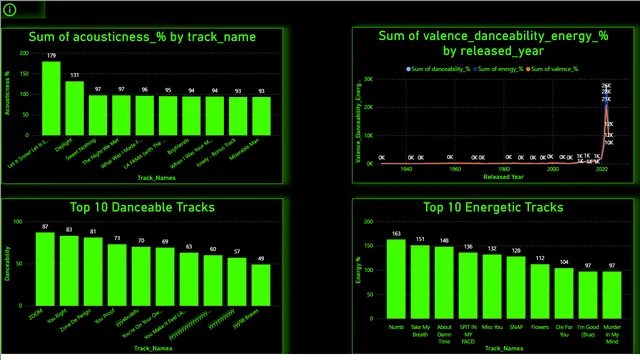Select the ZOOM bar valued 87
The height and width of the screenshot is (360, 640).
pyautogui.click(x=45, y=269)
